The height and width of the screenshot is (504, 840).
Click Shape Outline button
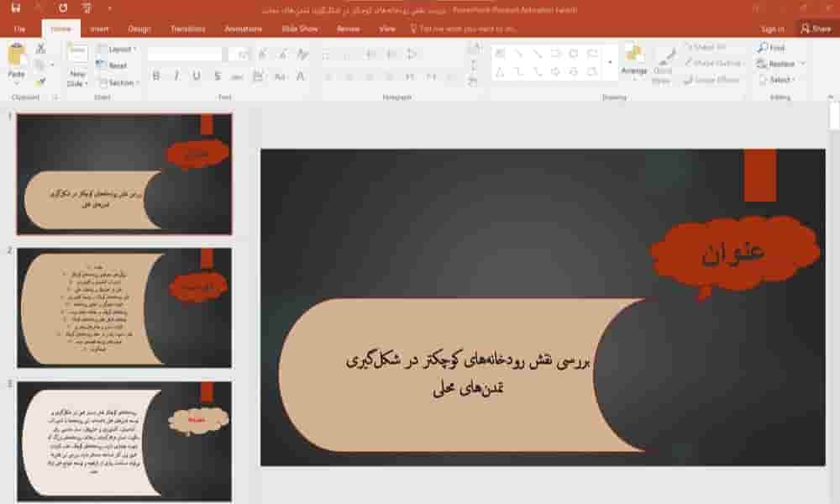tap(715, 63)
